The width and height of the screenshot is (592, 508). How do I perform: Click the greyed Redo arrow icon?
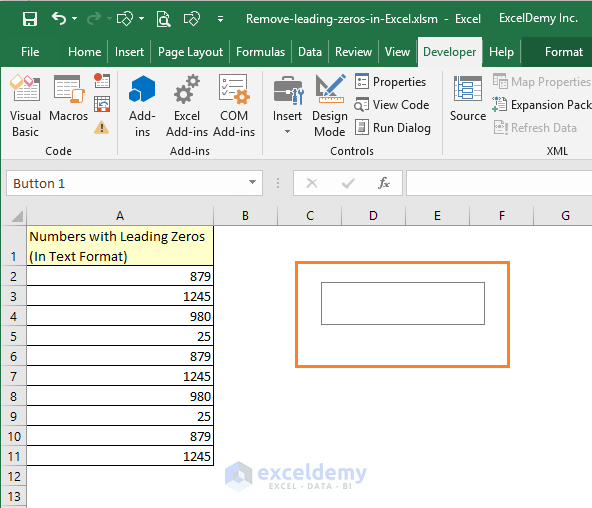tap(94, 18)
